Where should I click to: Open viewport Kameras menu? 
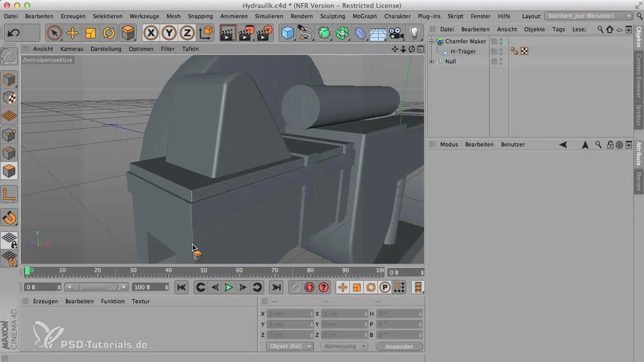click(71, 49)
